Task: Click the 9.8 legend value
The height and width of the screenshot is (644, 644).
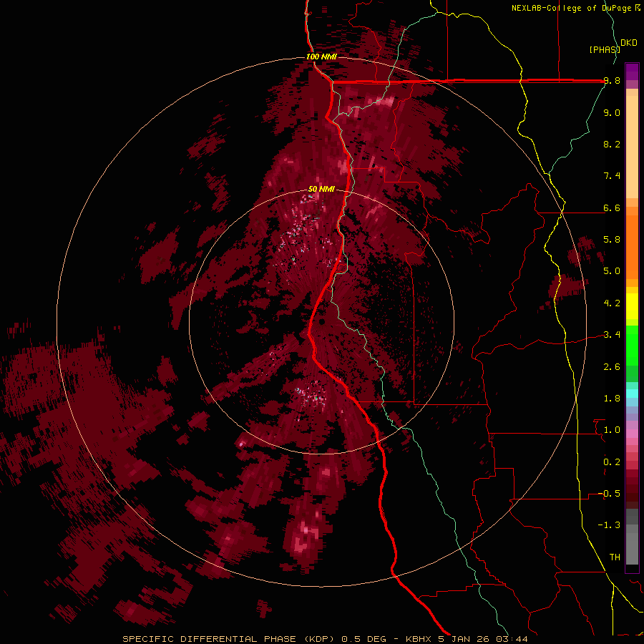Action: 612,81
